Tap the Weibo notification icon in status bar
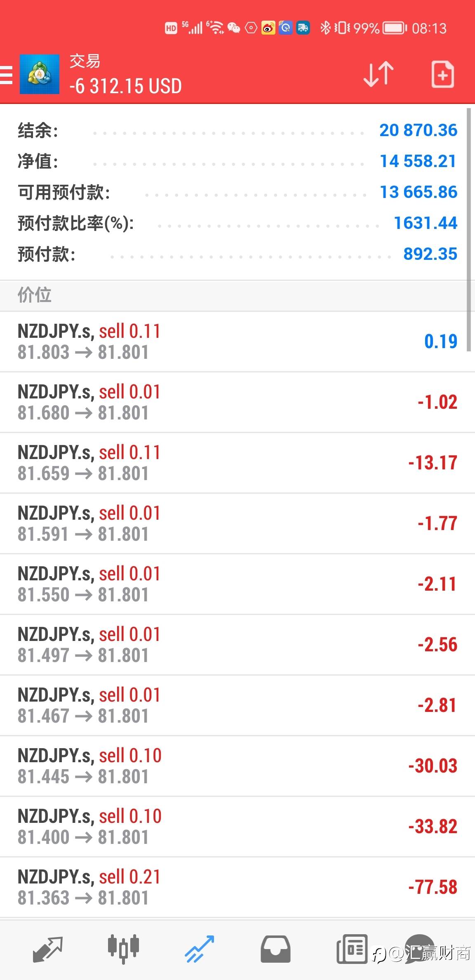Viewport: 475px width, 980px height. click(x=268, y=28)
